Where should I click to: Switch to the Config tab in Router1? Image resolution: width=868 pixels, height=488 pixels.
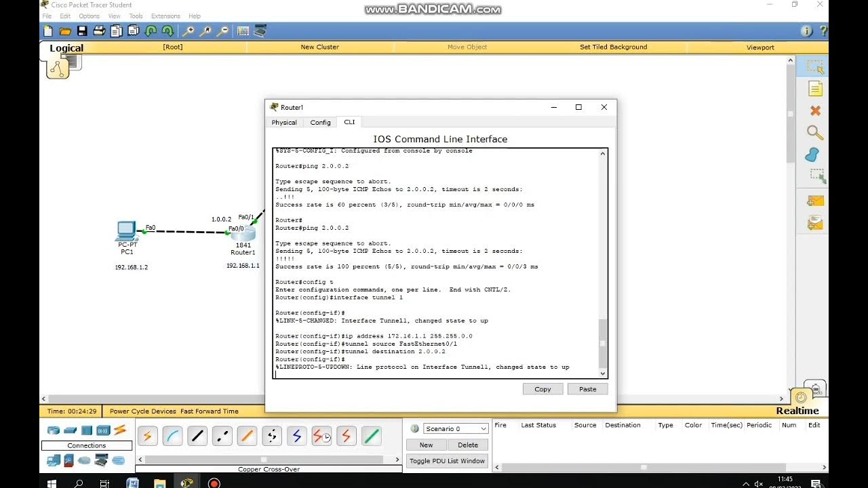320,123
